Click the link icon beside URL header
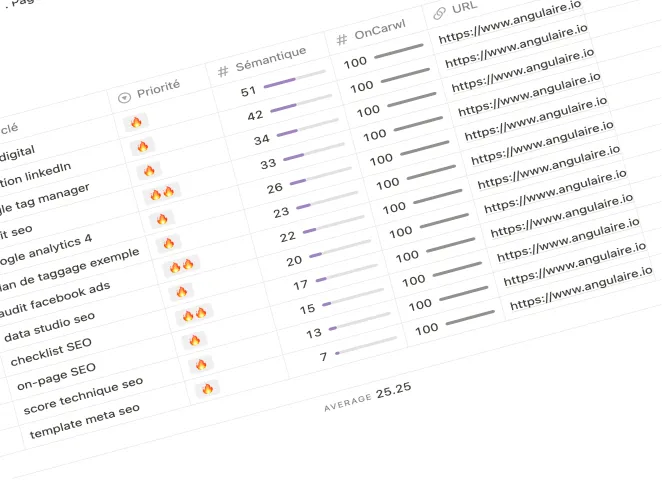This screenshot has height=480, width=662. click(440, 14)
